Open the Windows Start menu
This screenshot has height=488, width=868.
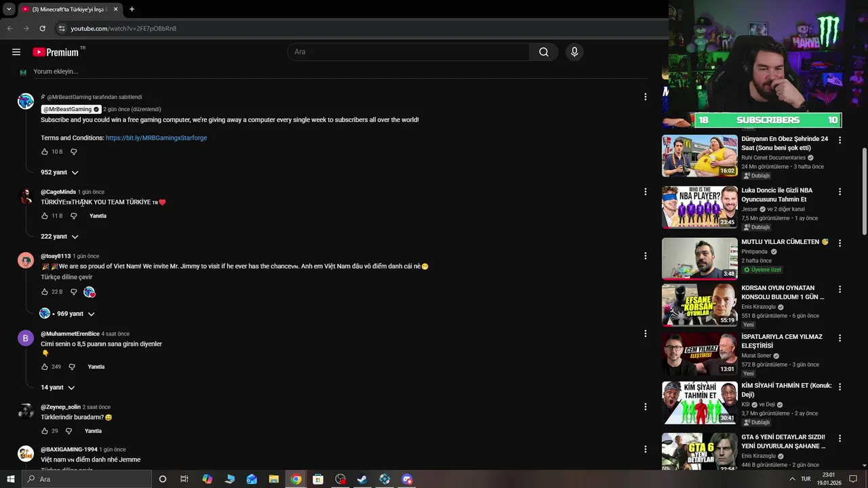(x=10, y=479)
